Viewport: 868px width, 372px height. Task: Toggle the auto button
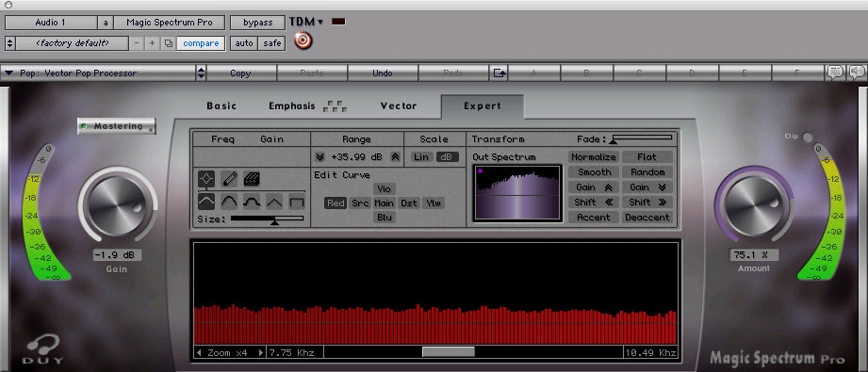[x=244, y=43]
